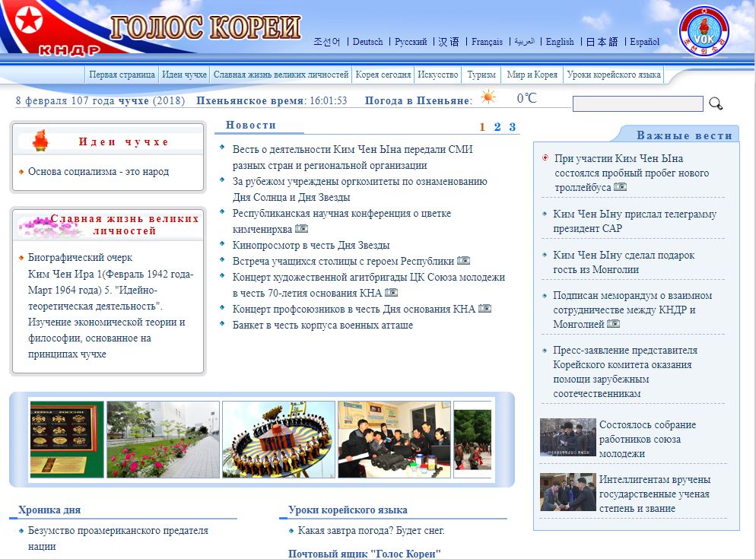Click the flower garden path thumbnail
Viewport: 756px width, 559px height.
pyautogui.click(x=163, y=440)
